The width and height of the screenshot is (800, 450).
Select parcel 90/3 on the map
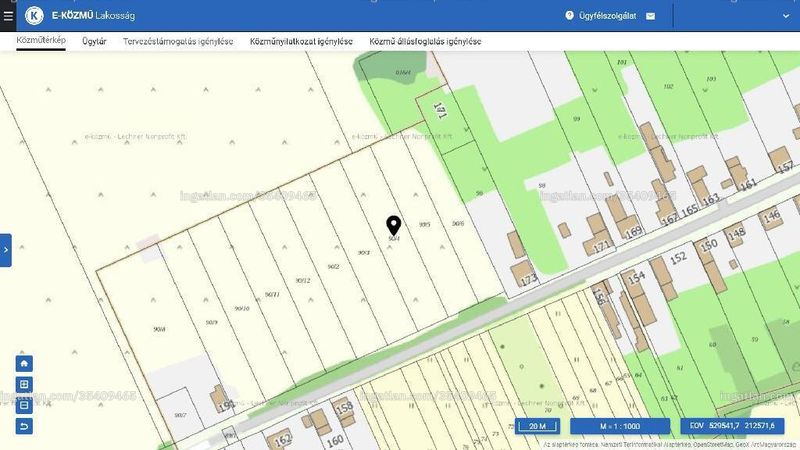pyautogui.click(x=363, y=253)
